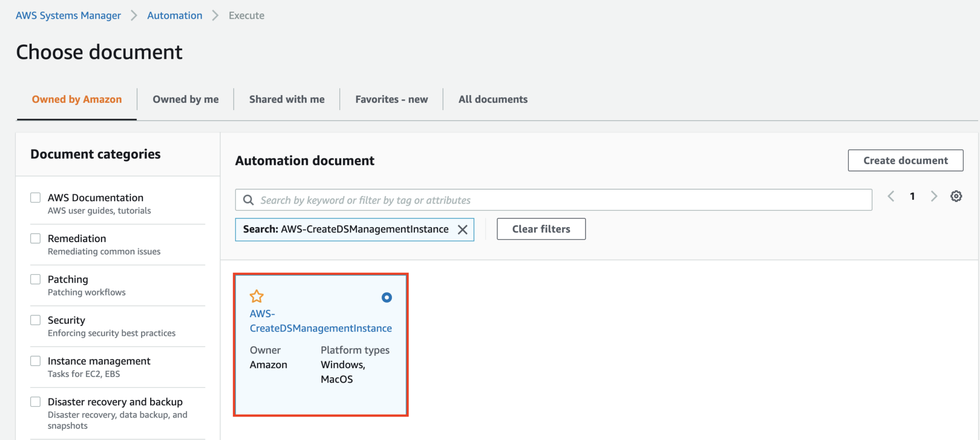Viewport: 980px width, 440px height.
Task: Switch to the Shared with me tab
Action: coord(286,99)
